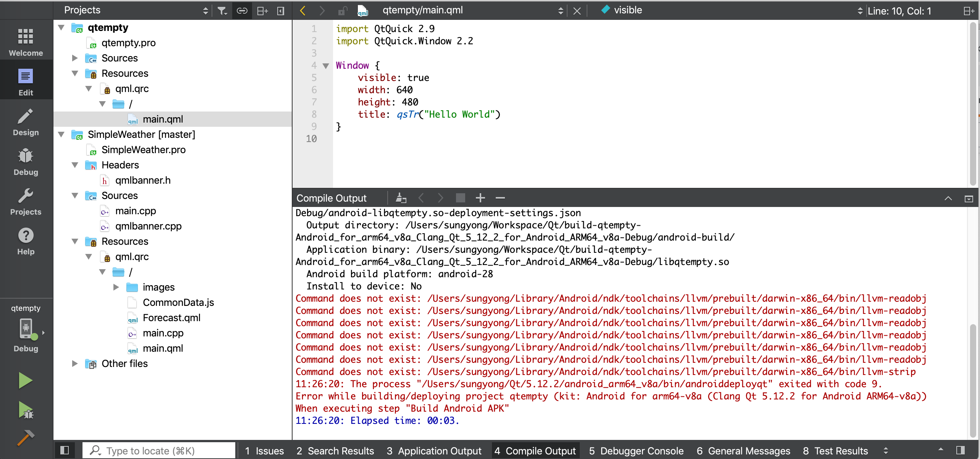The image size is (980, 459).
Task: Open qmlbanner.cpp from project tree
Action: pyautogui.click(x=148, y=226)
